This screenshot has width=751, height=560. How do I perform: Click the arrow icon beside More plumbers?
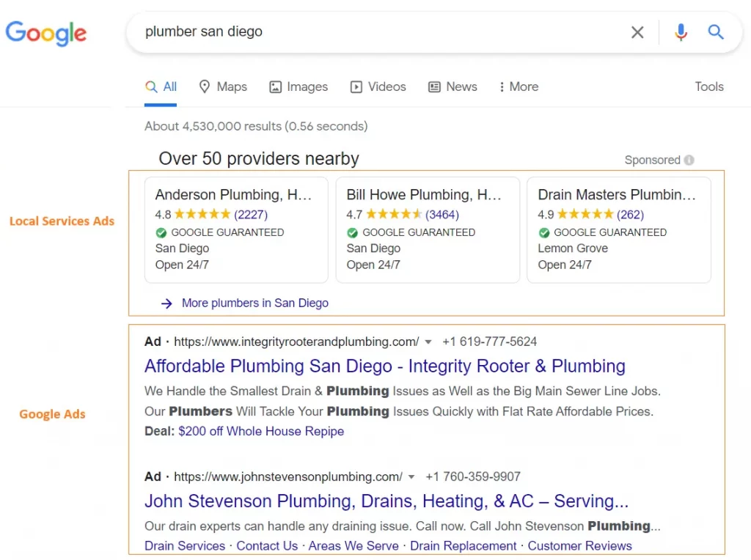(166, 303)
